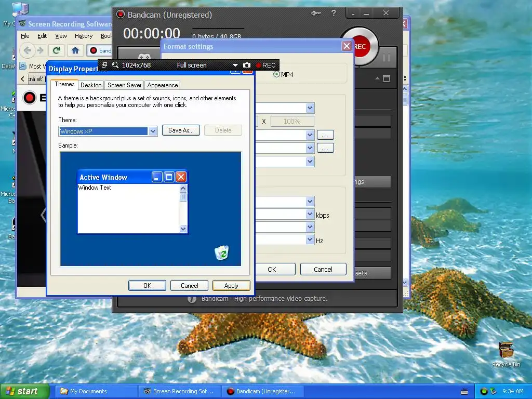Click OK in Display Properties
The width and height of the screenshot is (532, 399).
point(147,286)
